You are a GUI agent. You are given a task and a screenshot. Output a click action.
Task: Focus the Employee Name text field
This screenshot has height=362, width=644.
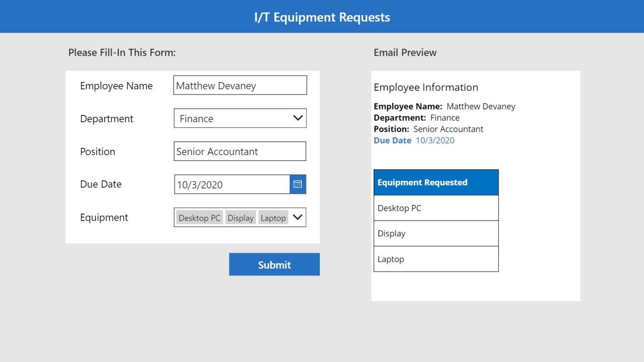[x=240, y=86]
